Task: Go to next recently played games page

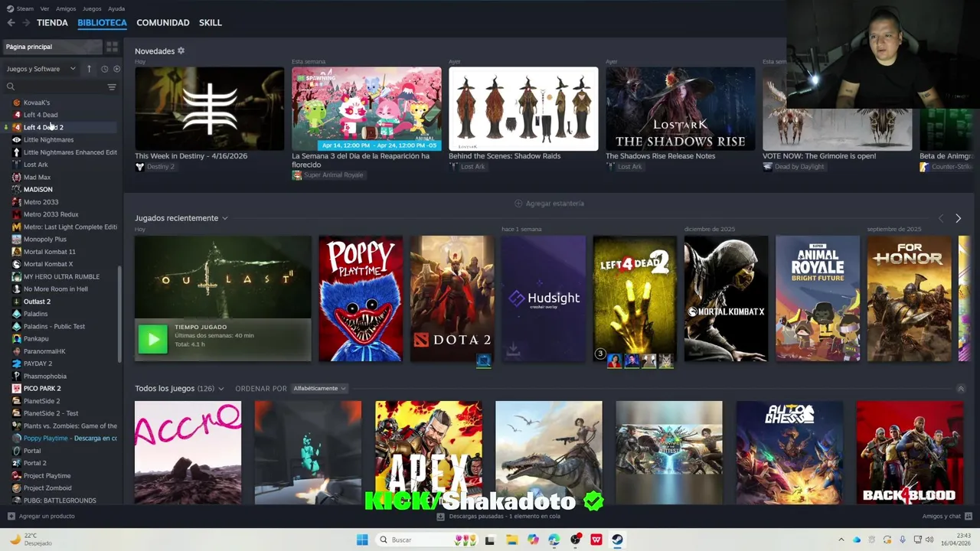Action: [958, 219]
